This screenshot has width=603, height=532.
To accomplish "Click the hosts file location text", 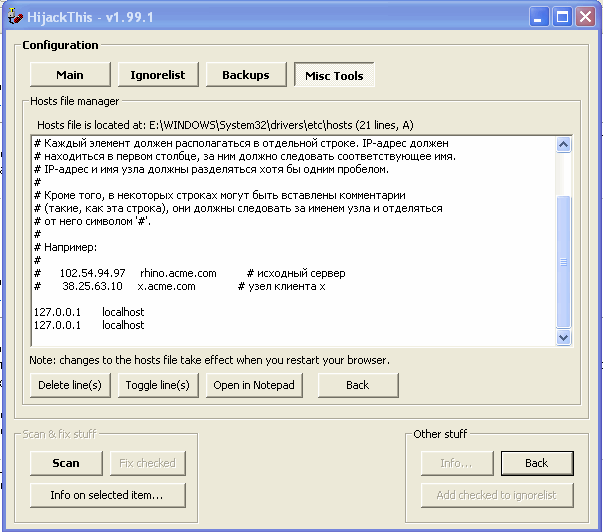I will pos(225,125).
